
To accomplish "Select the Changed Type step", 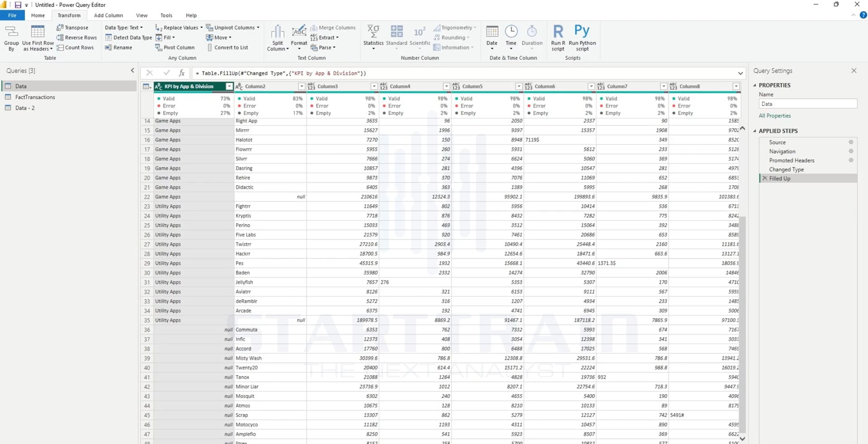I will (787, 170).
